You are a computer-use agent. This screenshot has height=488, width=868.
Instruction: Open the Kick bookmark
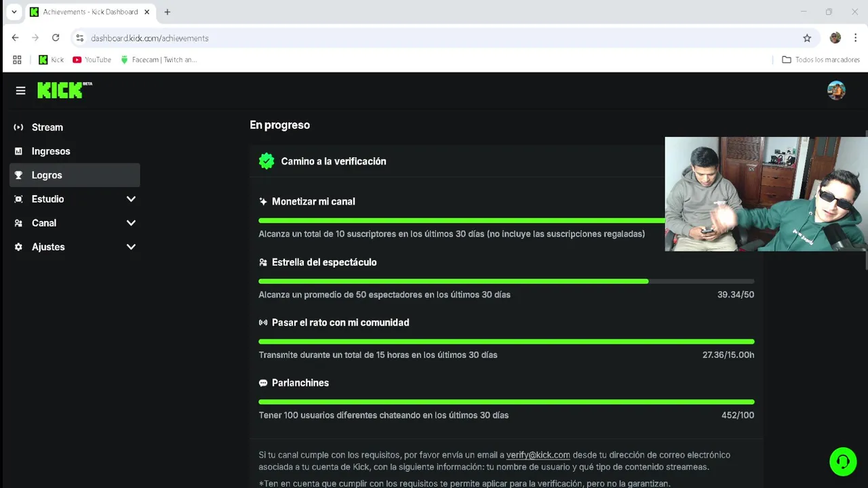(51, 60)
